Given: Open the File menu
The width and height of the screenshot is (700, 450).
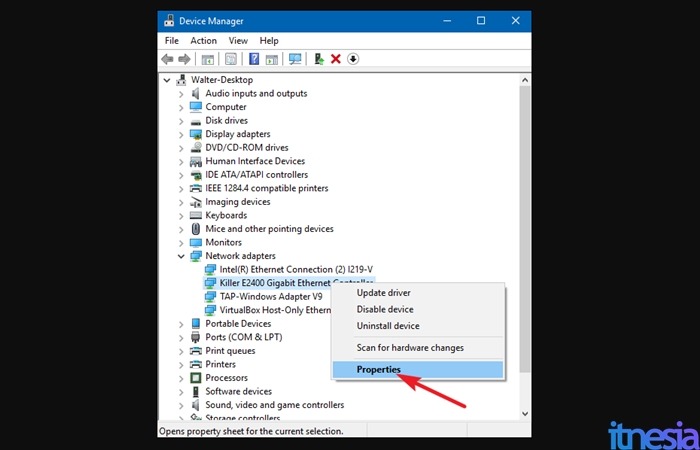Looking at the screenshot, I should click(171, 41).
